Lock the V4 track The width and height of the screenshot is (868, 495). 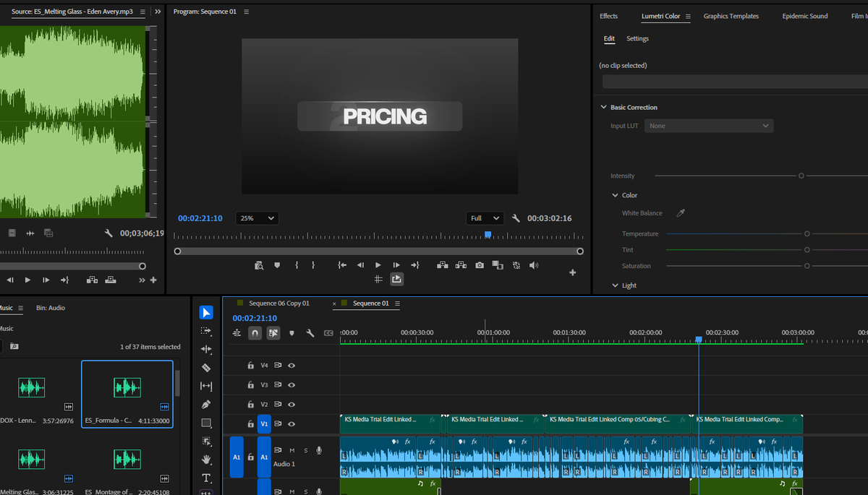pyautogui.click(x=250, y=366)
